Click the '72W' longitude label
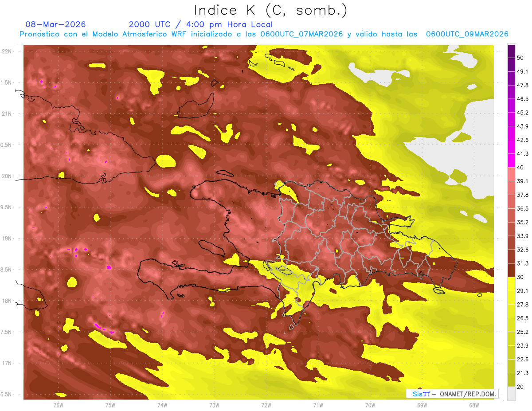 click(266, 405)
